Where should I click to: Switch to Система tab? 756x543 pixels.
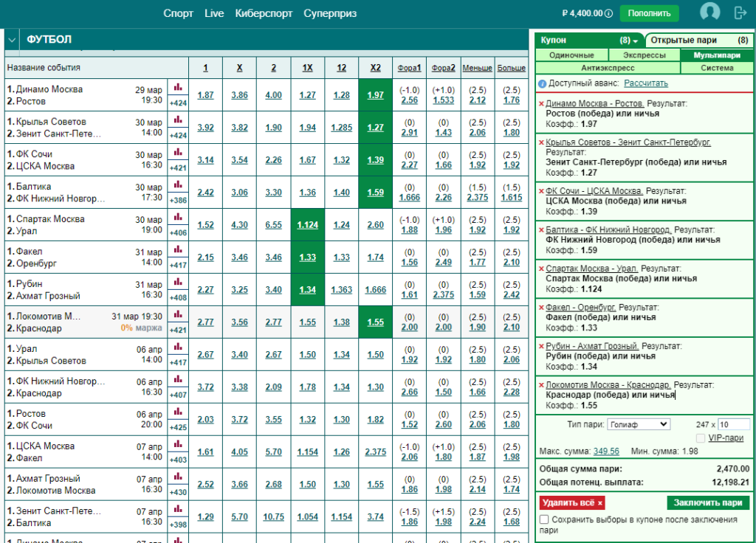point(717,68)
